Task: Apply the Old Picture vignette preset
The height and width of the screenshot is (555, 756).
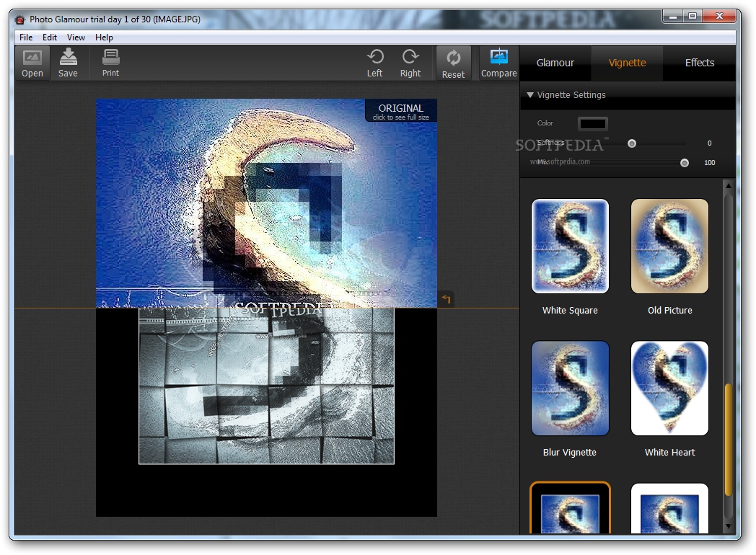Action: pos(669,247)
